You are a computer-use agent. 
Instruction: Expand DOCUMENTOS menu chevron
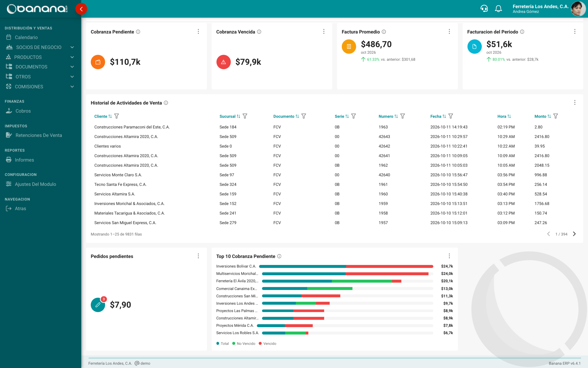(x=72, y=67)
